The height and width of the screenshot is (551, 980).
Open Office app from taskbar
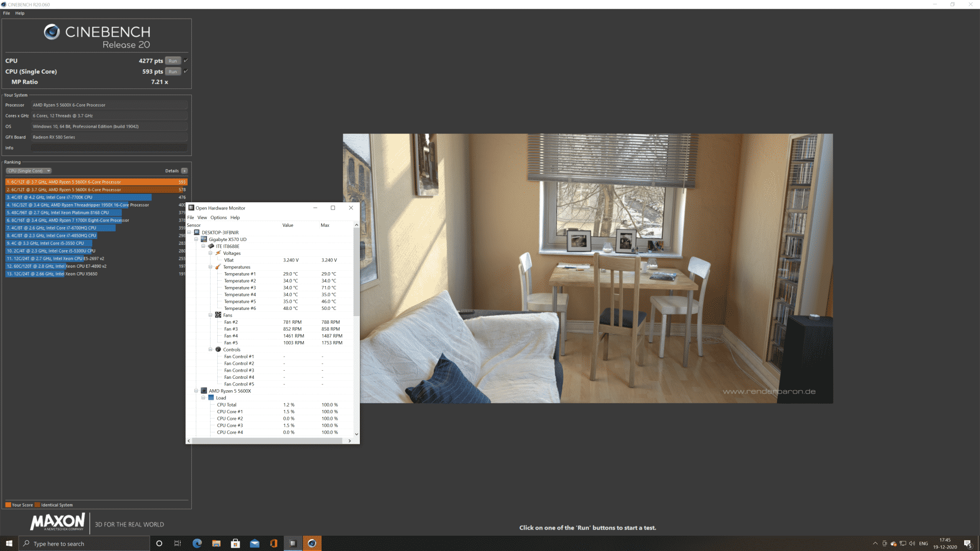(274, 543)
